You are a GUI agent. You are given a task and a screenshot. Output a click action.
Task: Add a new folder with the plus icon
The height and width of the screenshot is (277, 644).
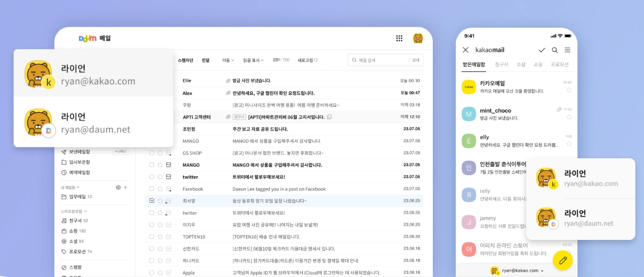coord(126,187)
